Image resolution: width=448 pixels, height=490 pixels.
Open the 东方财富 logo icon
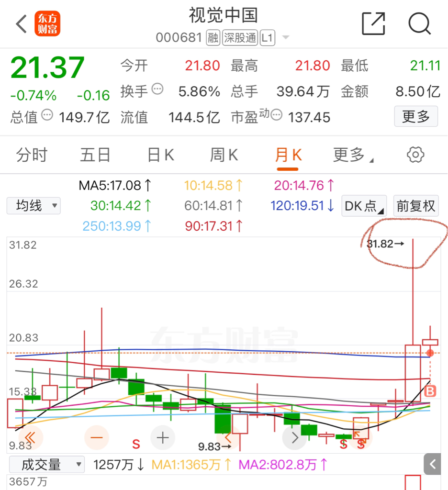point(47,24)
